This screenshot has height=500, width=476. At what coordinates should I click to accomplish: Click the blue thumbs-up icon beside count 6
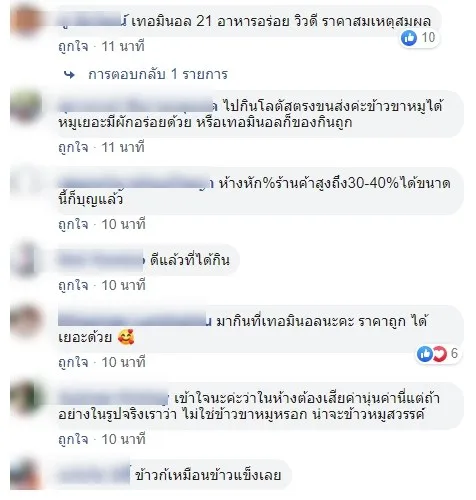point(425,354)
